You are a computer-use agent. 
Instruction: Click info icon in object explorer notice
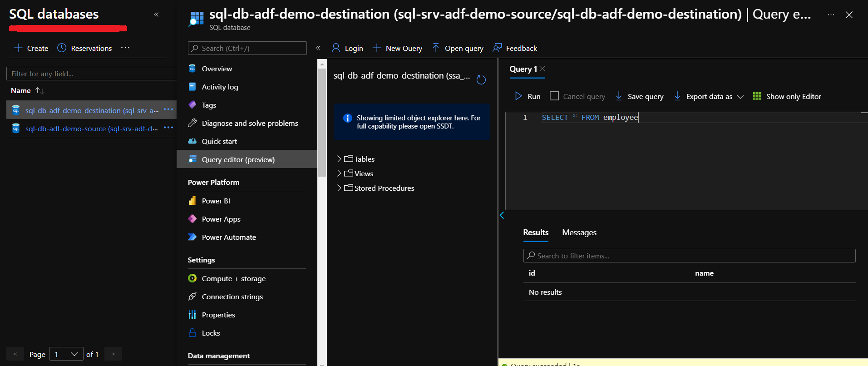point(348,118)
